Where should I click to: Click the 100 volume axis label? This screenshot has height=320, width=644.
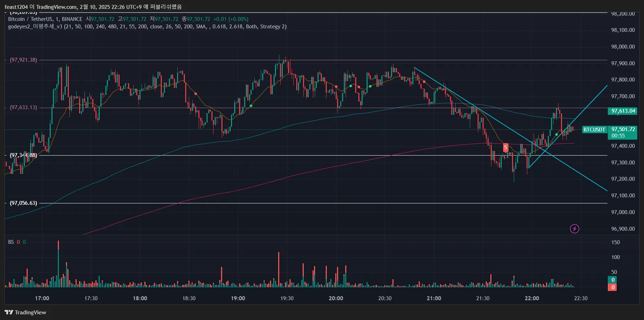point(616,257)
